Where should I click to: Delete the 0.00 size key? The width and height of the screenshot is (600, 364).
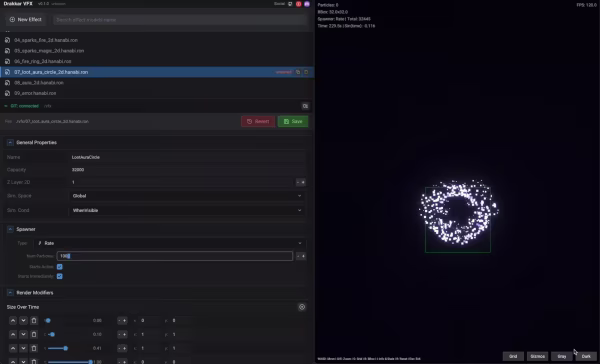coord(34,321)
